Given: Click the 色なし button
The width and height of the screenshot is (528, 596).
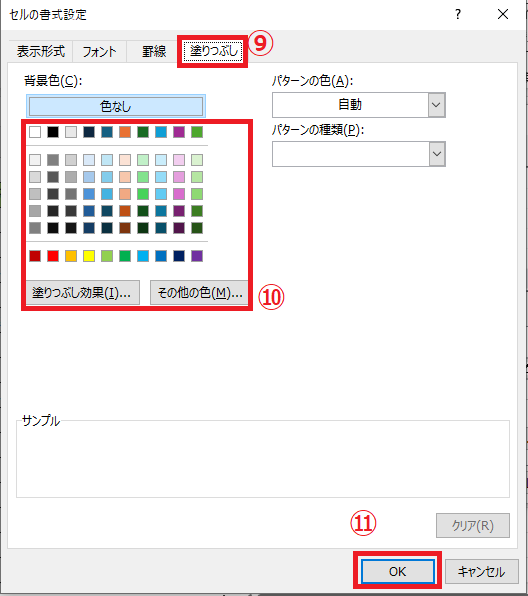Looking at the screenshot, I should click(x=116, y=106).
